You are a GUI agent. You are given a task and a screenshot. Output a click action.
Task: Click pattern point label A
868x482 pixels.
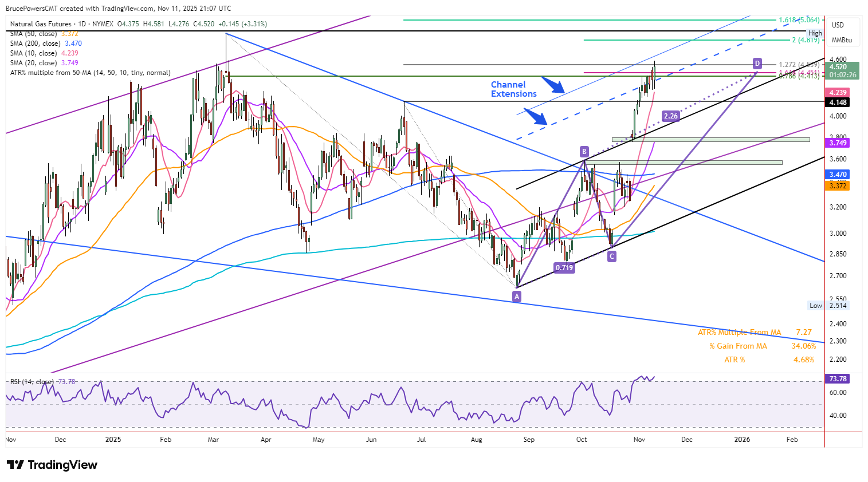517,297
